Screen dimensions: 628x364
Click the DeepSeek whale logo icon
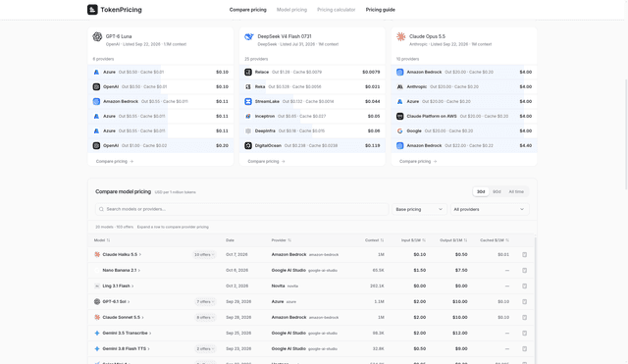pyautogui.click(x=249, y=37)
